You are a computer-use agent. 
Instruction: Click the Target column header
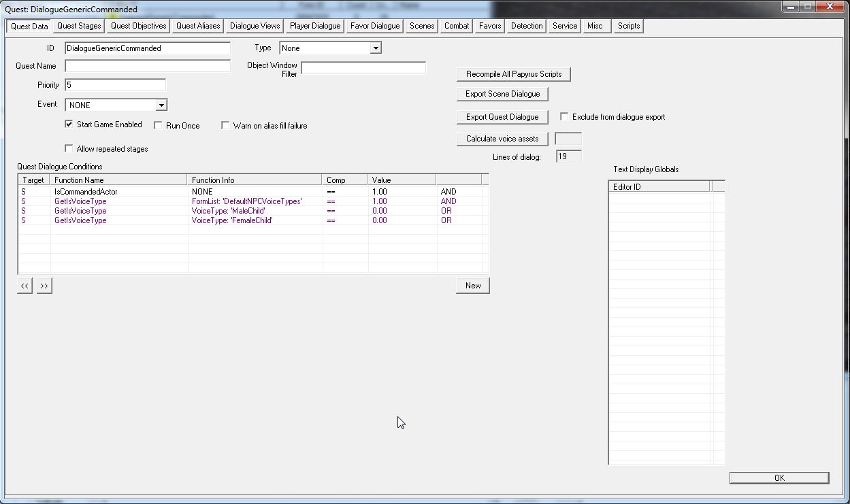34,180
